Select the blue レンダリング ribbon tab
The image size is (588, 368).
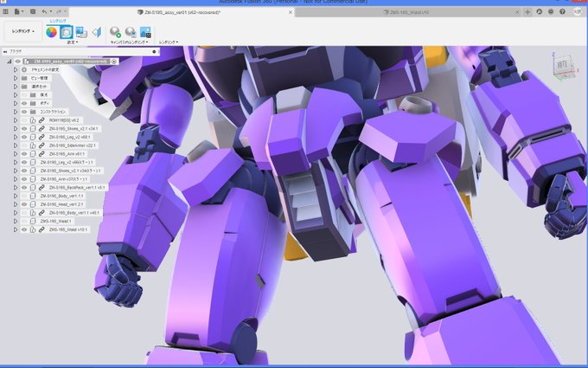tap(58, 21)
